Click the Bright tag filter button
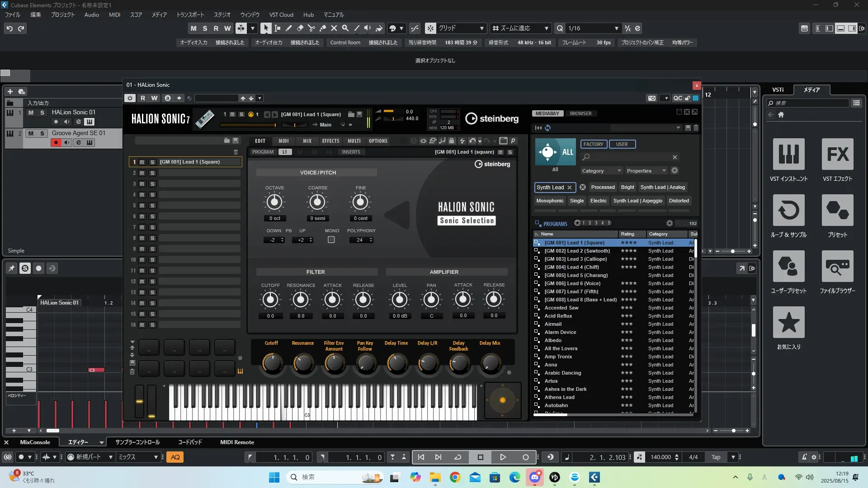The height and width of the screenshot is (488, 868). 627,187
